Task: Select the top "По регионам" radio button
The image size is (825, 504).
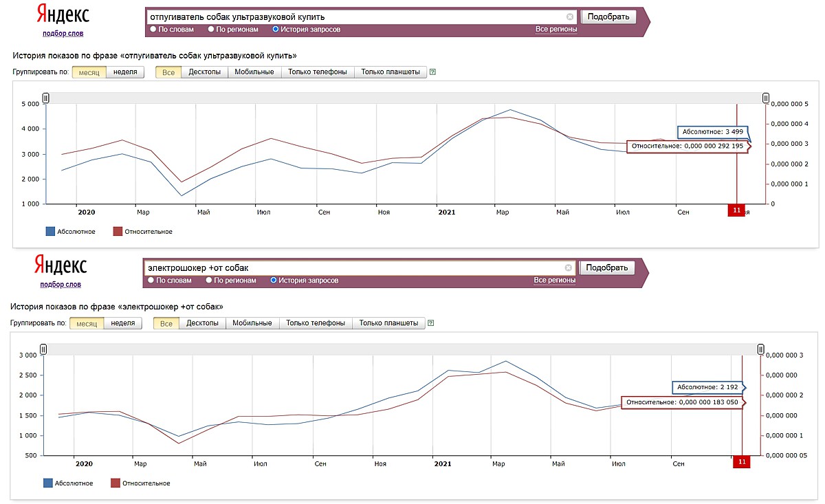Action: tap(210, 30)
